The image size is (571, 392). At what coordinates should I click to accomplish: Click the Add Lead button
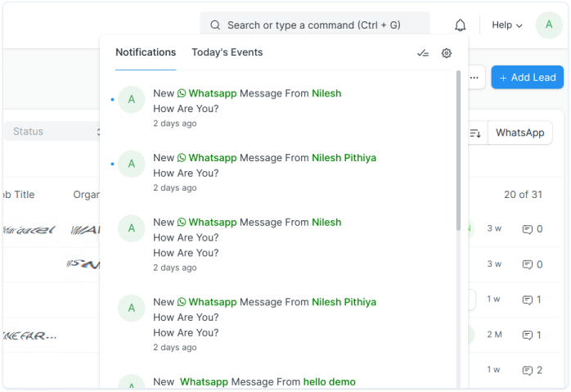click(x=528, y=77)
